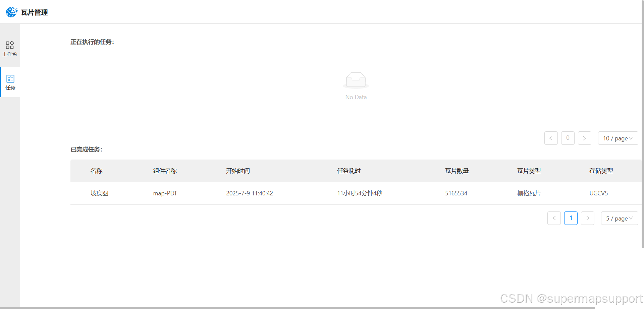Go to previous page in completed tasks pagination
Screen dimensions: 644x309
[x=554, y=218]
